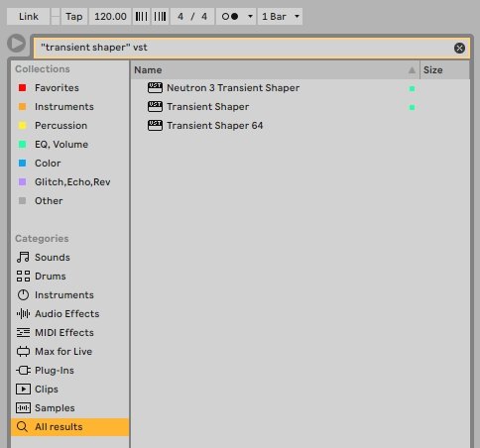
Task: Select the yellow Percussion collection
Action: [x=69, y=126]
